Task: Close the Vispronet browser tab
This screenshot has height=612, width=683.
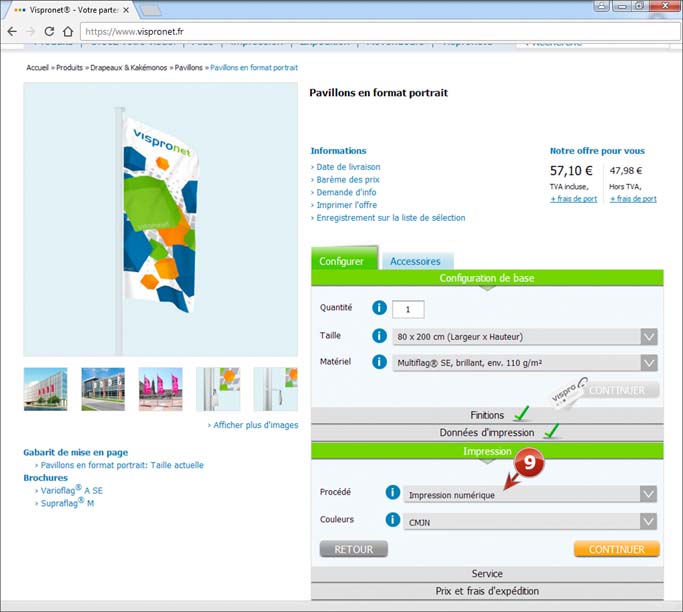Action: tap(126, 10)
